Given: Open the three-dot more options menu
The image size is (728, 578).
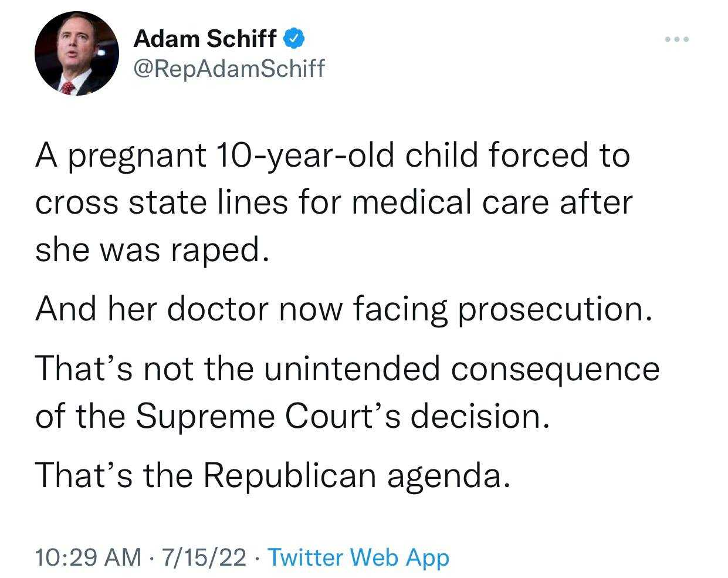Looking at the screenshot, I should (x=677, y=39).
